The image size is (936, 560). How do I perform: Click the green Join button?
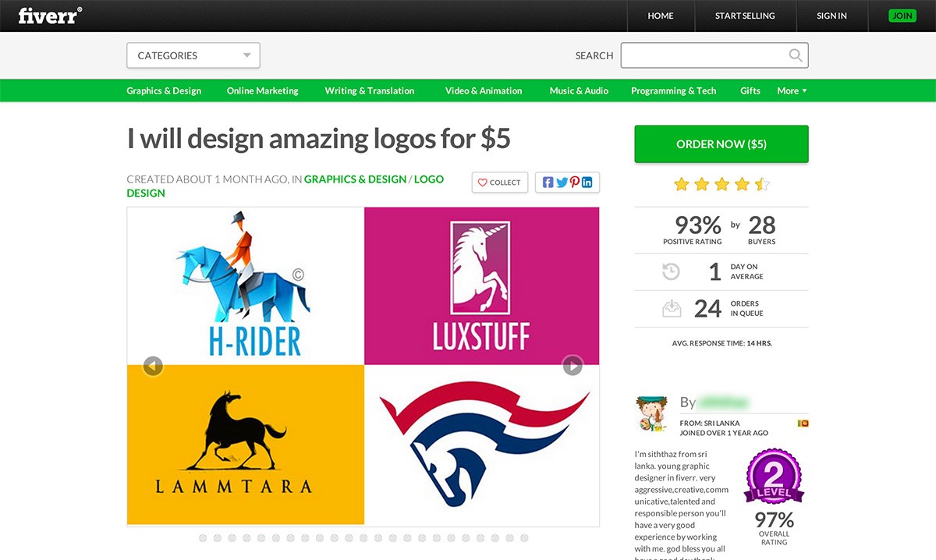pyautogui.click(x=902, y=16)
